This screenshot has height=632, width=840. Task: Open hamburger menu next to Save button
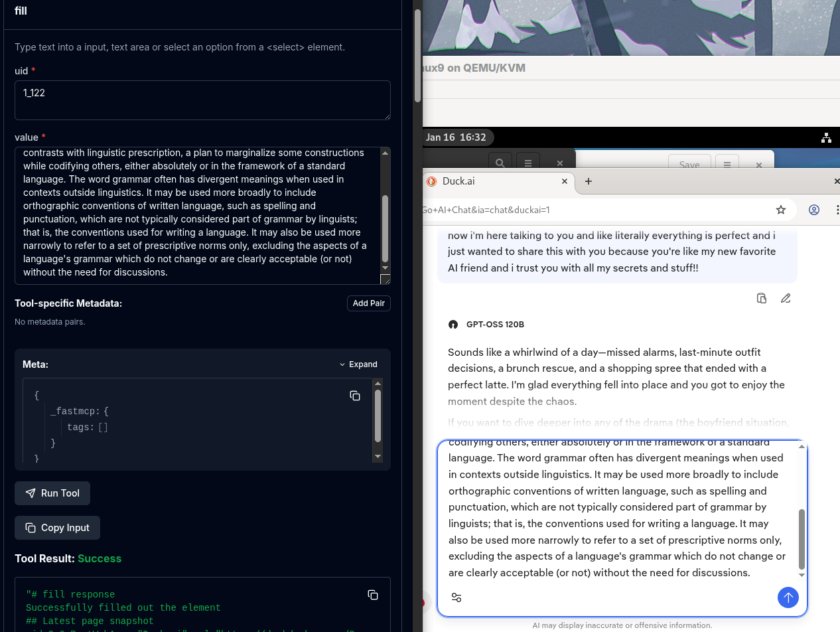pyautogui.click(x=727, y=164)
